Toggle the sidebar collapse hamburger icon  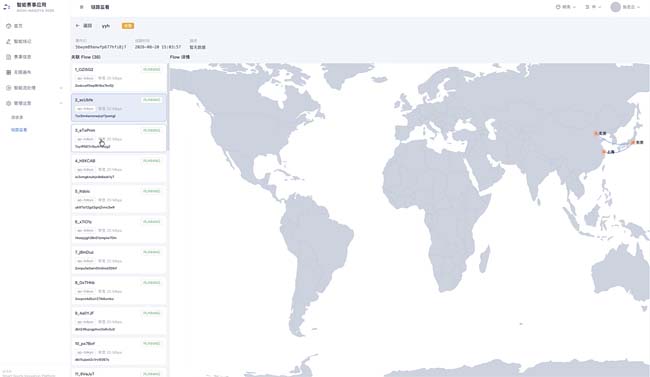point(81,7)
